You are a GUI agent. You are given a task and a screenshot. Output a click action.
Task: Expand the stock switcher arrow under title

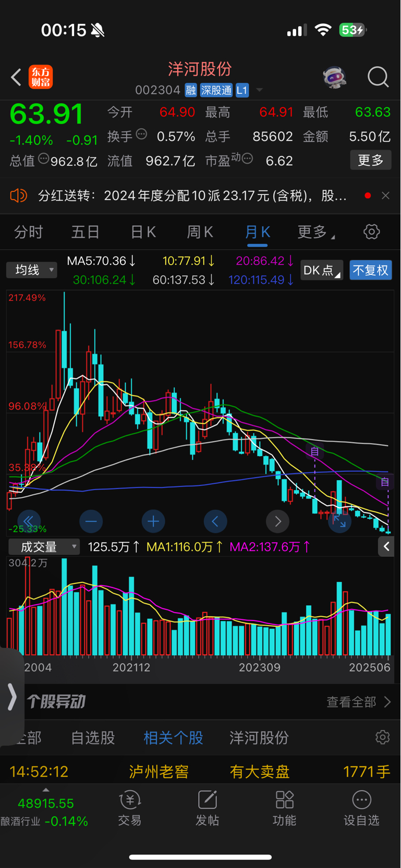[259, 90]
